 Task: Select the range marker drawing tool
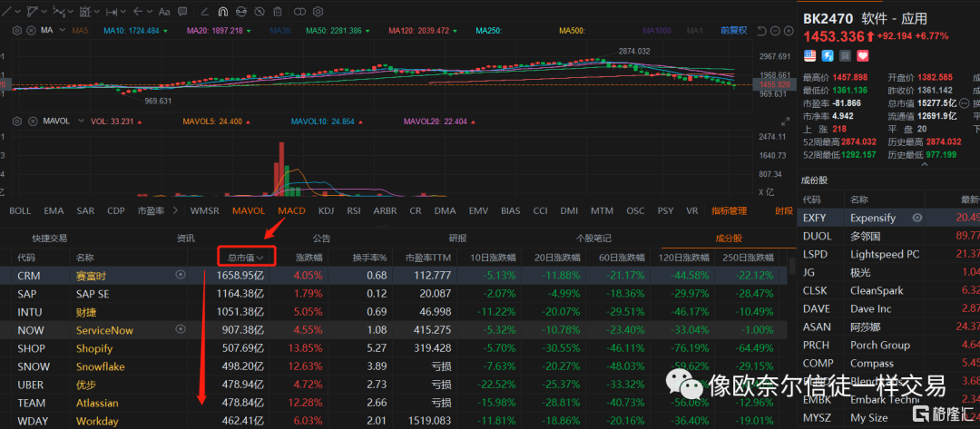pyautogui.click(x=113, y=11)
